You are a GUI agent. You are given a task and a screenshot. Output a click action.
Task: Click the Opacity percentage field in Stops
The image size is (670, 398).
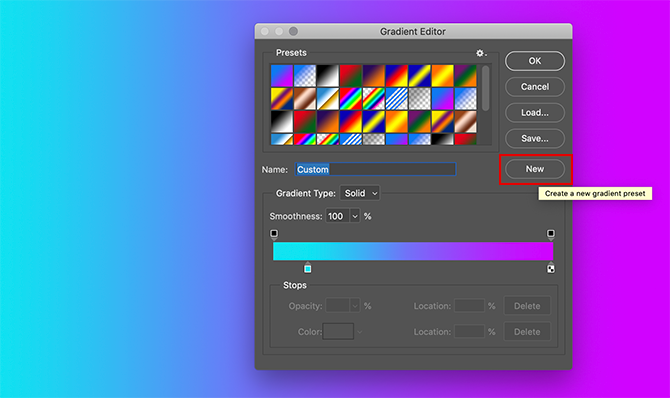pos(338,306)
